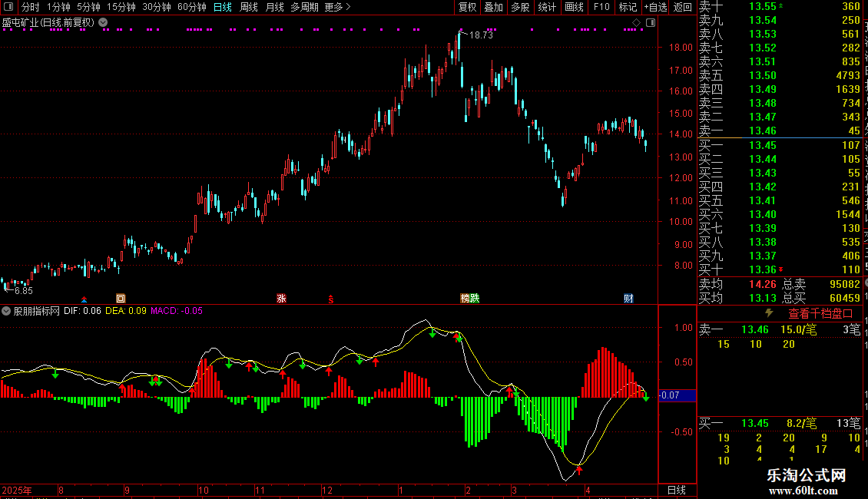Switch to the 30分钟 chart

tap(157, 7)
